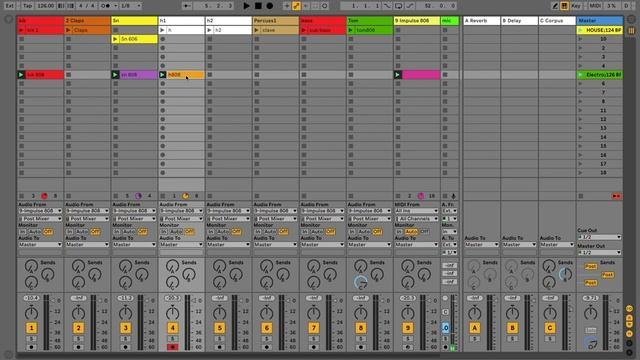
Task: Open Sn track Post Mixer dropdown
Action: 134,219
